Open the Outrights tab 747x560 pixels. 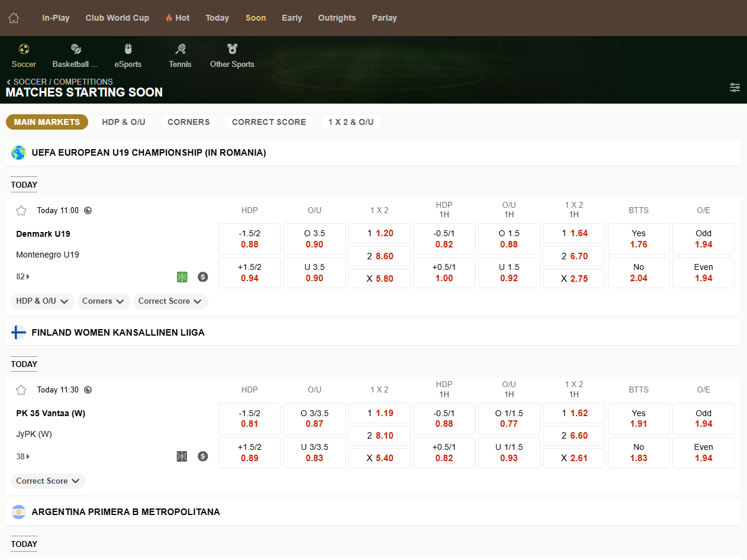337,18
